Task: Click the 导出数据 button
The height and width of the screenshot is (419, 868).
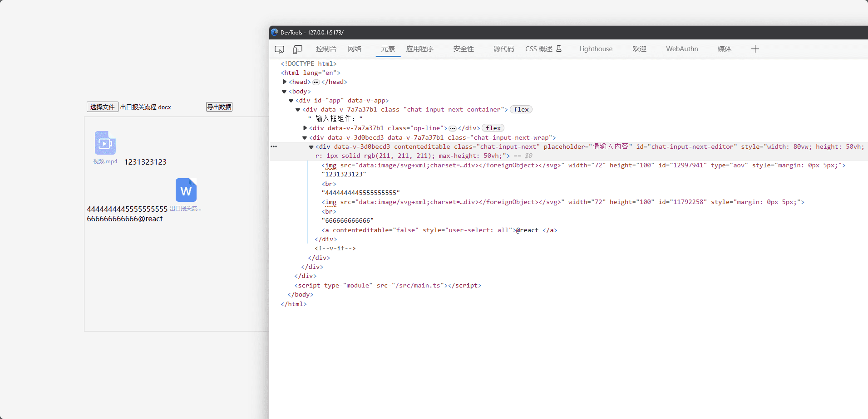Action: click(219, 107)
